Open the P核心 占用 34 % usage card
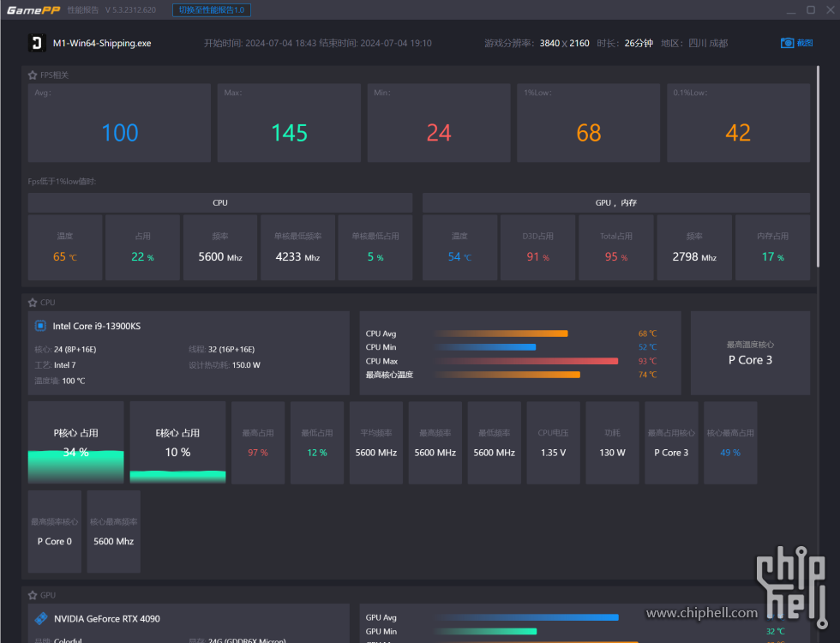 76,442
